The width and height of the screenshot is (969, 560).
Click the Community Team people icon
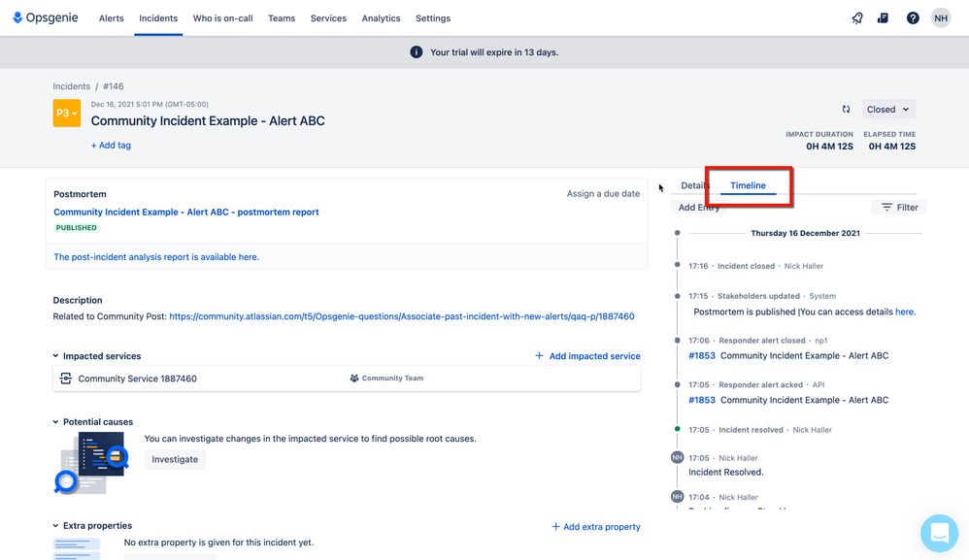354,378
